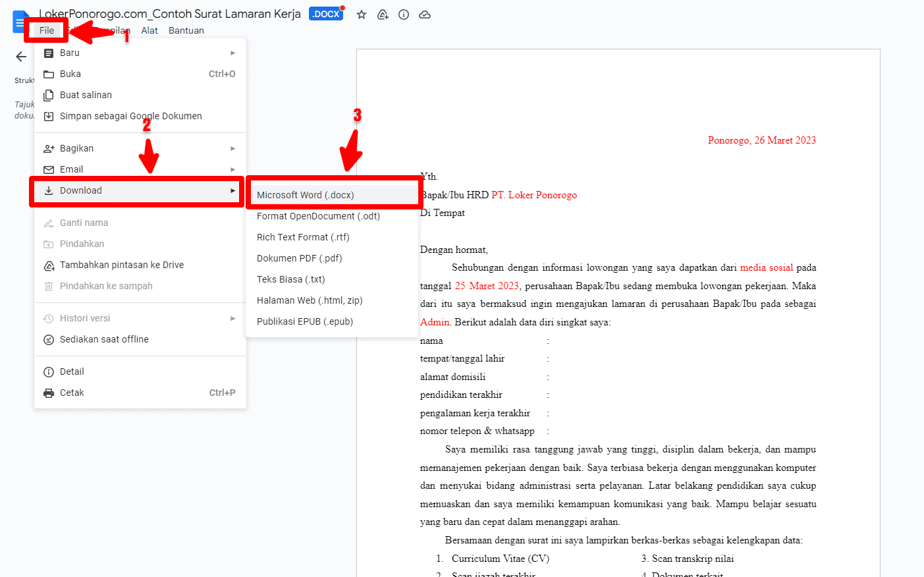Click the .DOCX format badge
Image resolution: width=924 pixels, height=577 pixels.
click(326, 14)
